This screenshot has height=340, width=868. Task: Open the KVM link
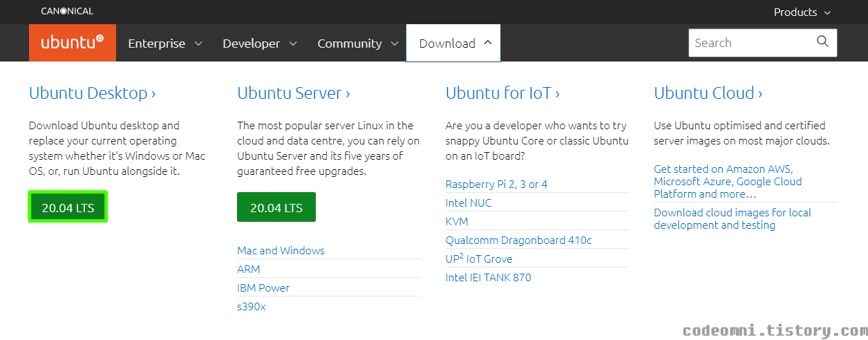click(457, 221)
